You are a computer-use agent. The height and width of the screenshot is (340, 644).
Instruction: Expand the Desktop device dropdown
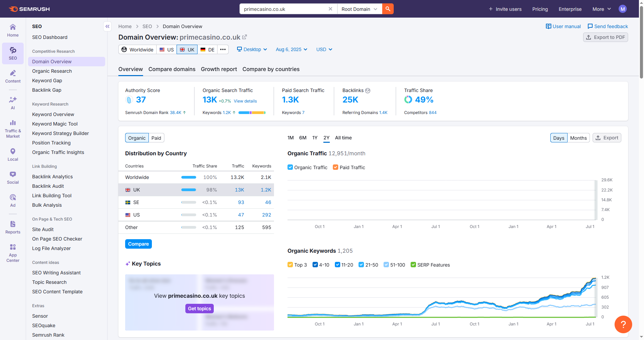tap(252, 49)
